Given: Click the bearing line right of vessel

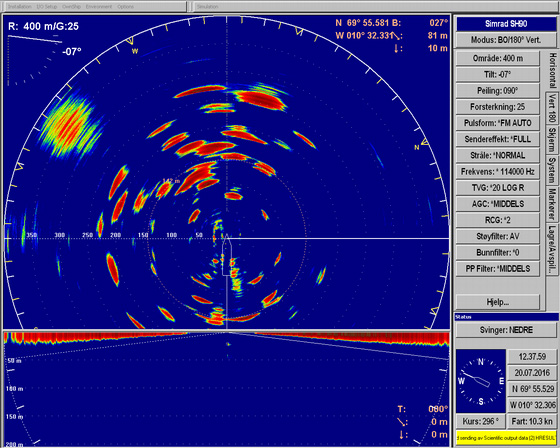Looking at the screenshot, I should [x=340, y=238].
